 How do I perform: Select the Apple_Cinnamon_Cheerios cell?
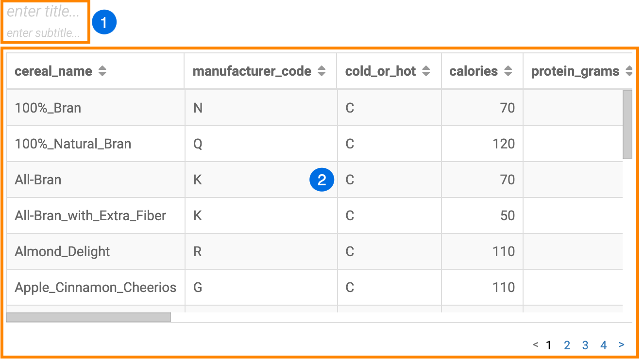tap(95, 288)
